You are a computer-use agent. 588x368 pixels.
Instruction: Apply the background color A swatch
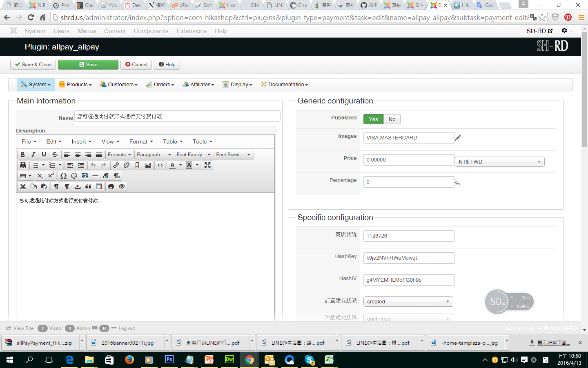coord(189,165)
